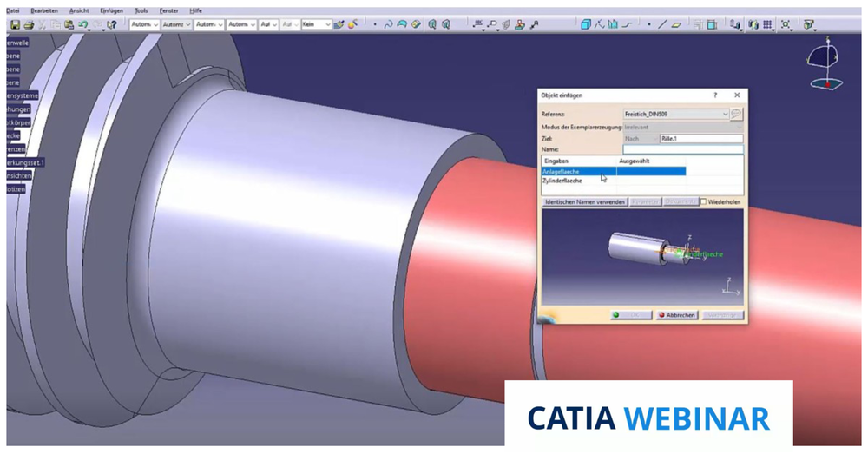This screenshot has height=454, width=868.
Task: Open the Hilfe menu
Action: click(x=195, y=11)
